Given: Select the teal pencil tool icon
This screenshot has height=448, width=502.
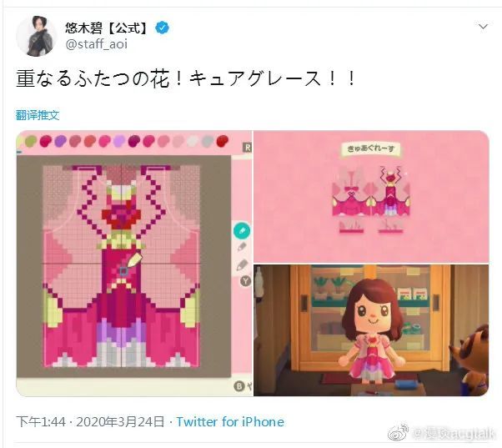Looking at the screenshot, I should tap(242, 230).
